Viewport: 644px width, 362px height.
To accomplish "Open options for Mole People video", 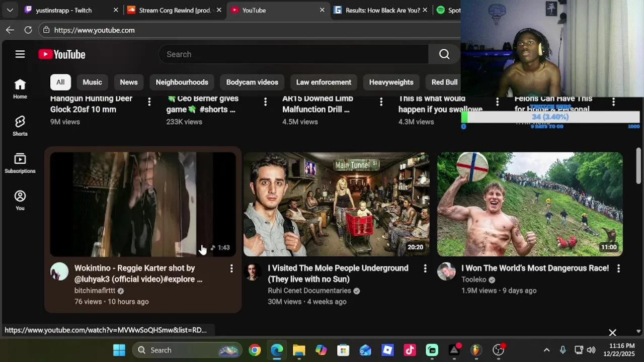I will tap(425, 269).
